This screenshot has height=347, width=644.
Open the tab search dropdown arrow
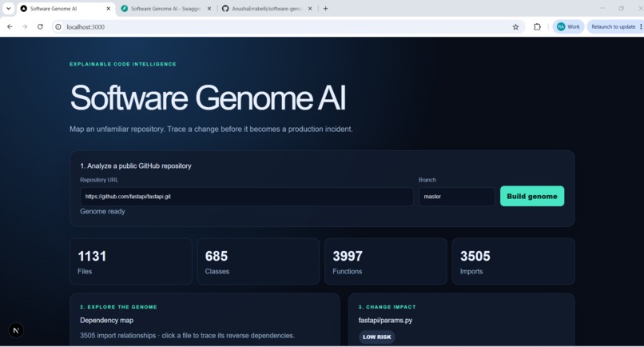point(8,8)
